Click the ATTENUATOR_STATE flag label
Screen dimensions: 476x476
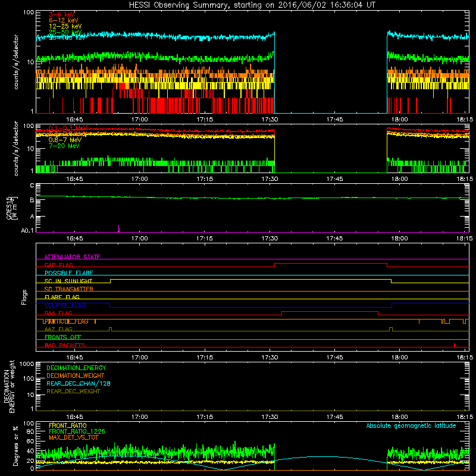pyautogui.click(x=72, y=257)
